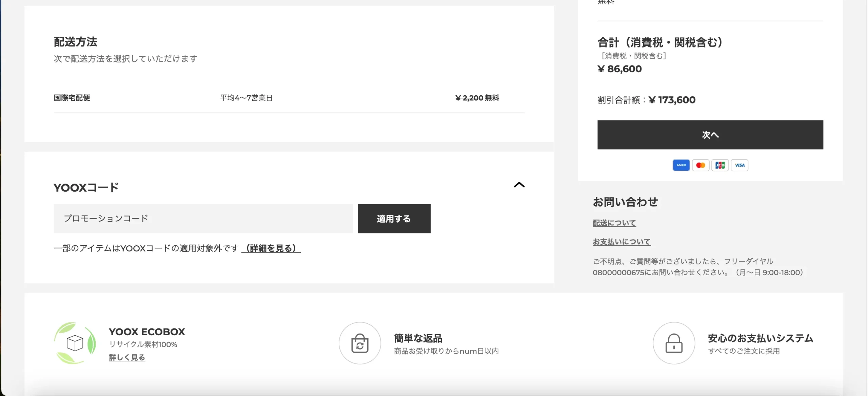Click the 適用する button

click(394, 219)
